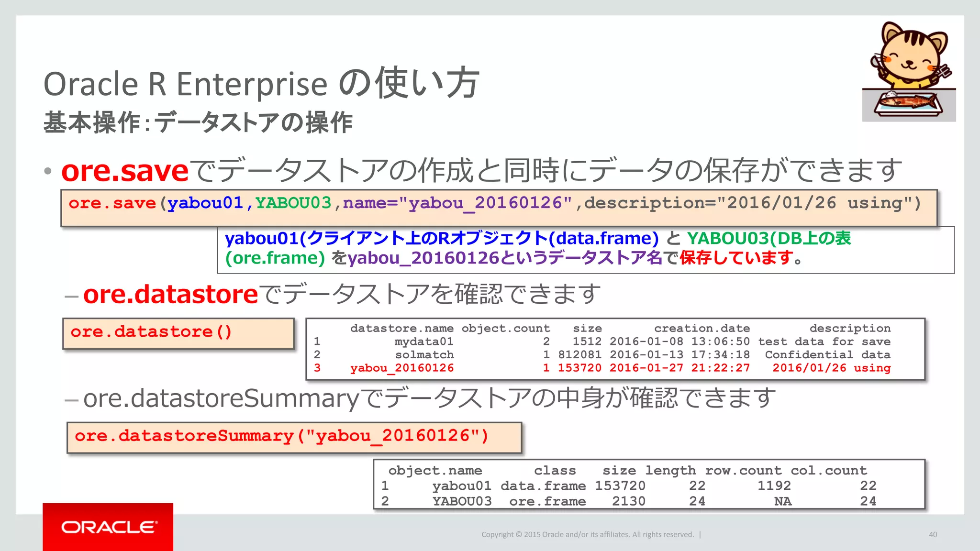The image size is (980, 551).
Task: Click the 'ore.datastore()' code box
Action: 178,333
